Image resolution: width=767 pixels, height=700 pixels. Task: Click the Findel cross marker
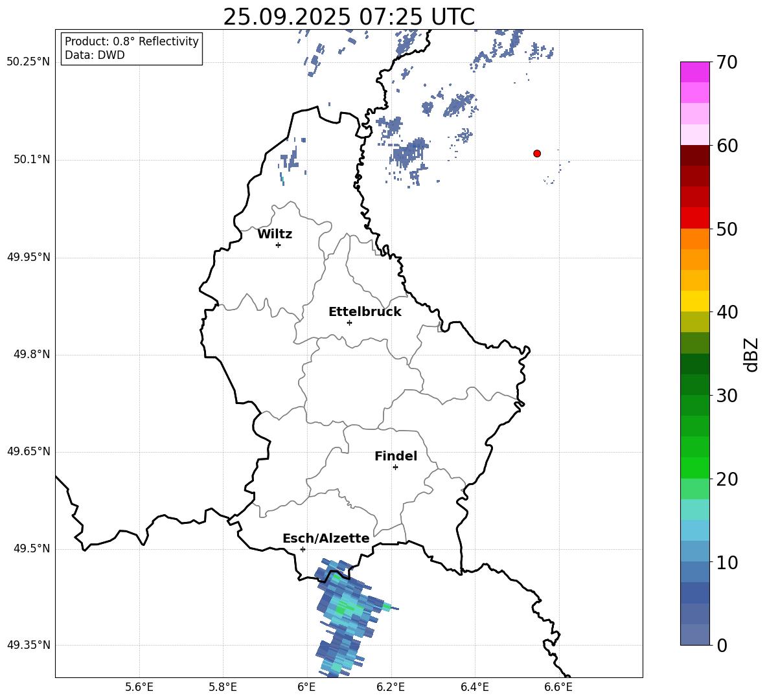tap(395, 468)
